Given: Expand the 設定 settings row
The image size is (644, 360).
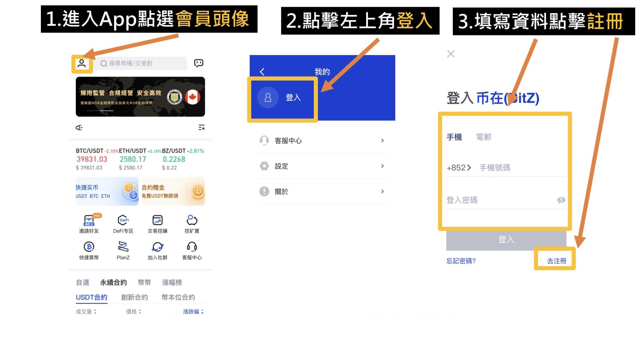Looking at the screenshot, I should point(322,166).
